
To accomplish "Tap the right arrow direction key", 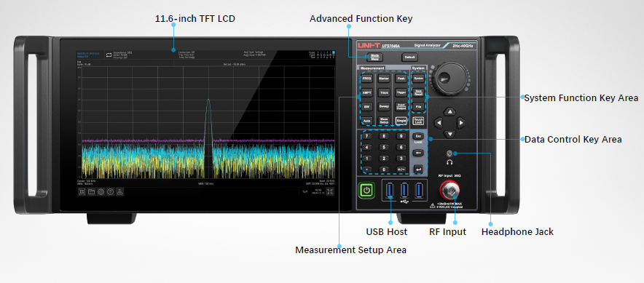I will pos(461,123).
